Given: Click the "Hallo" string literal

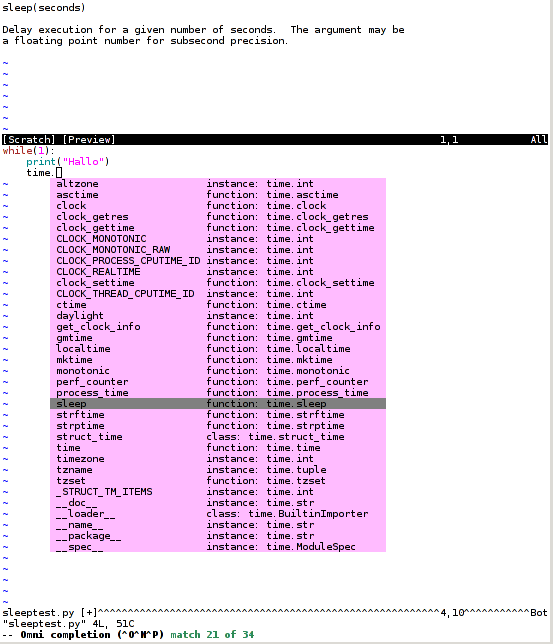Looking at the screenshot, I should point(83,162).
